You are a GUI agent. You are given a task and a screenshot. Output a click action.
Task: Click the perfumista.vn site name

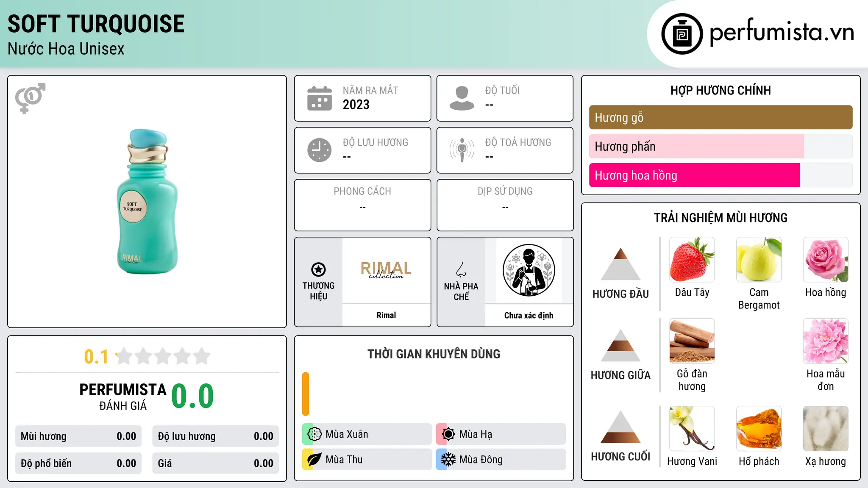(x=782, y=32)
